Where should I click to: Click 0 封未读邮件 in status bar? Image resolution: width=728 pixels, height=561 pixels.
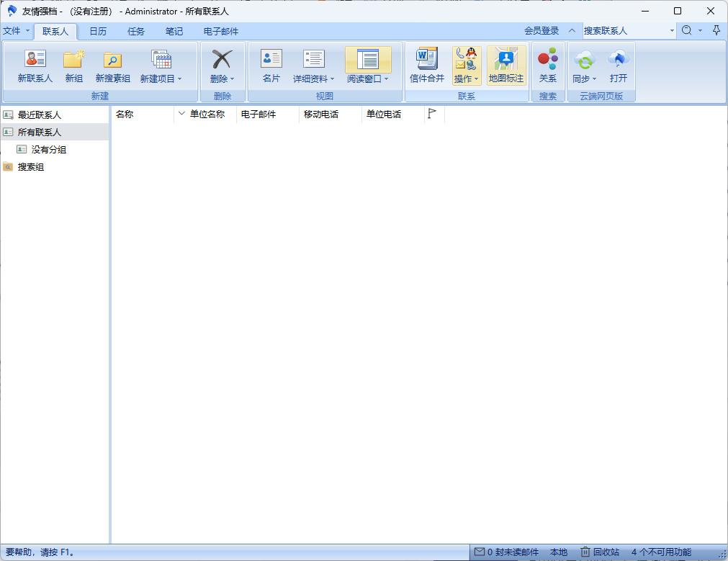[506, 552]
